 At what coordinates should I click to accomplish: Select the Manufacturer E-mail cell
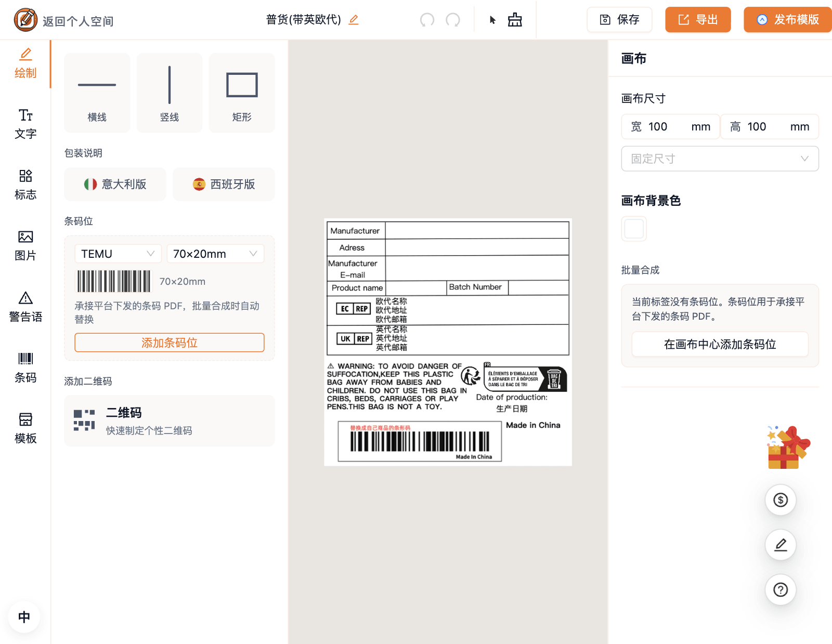356,269
